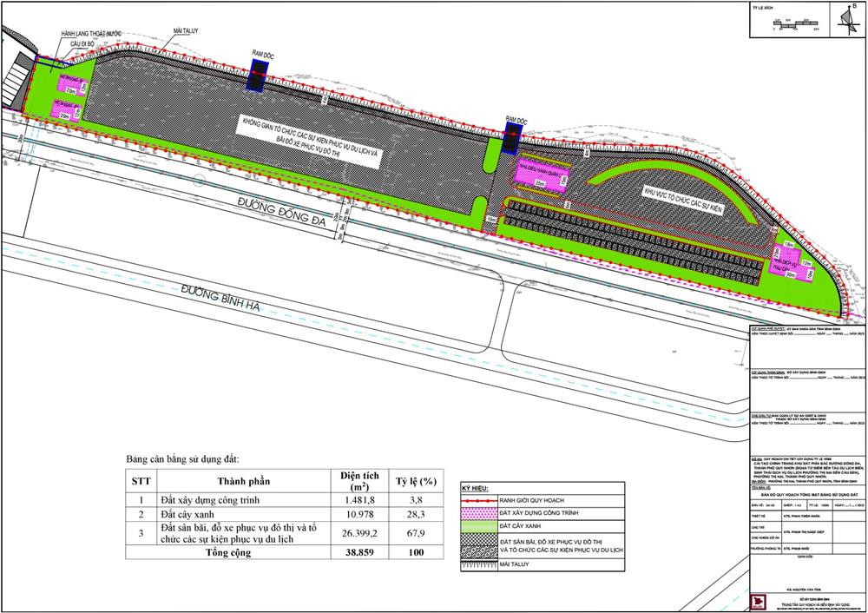Click the 'TỶ LỆ XÍCH' scale heading

tap(763, 8)
